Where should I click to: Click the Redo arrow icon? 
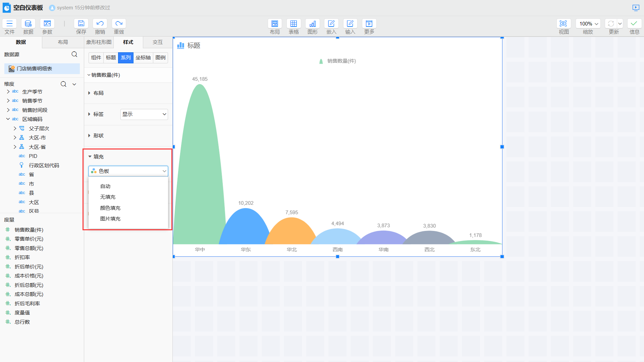(x=119, y=23)
